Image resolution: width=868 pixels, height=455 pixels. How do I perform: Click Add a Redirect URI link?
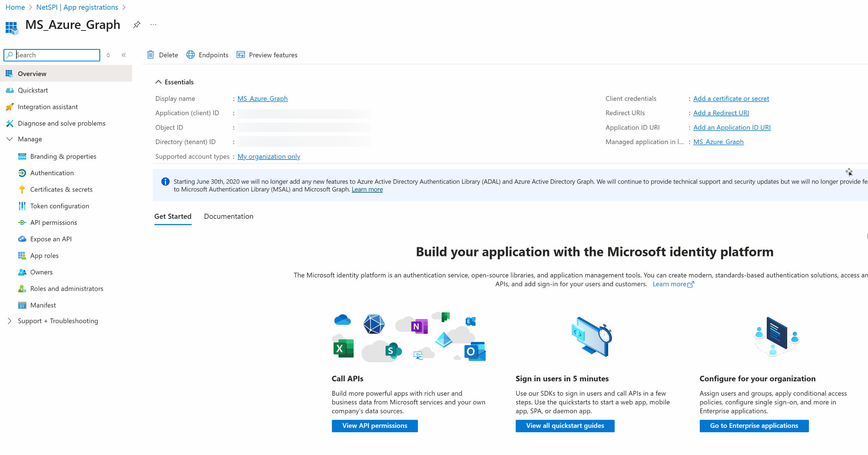[721, 113]
